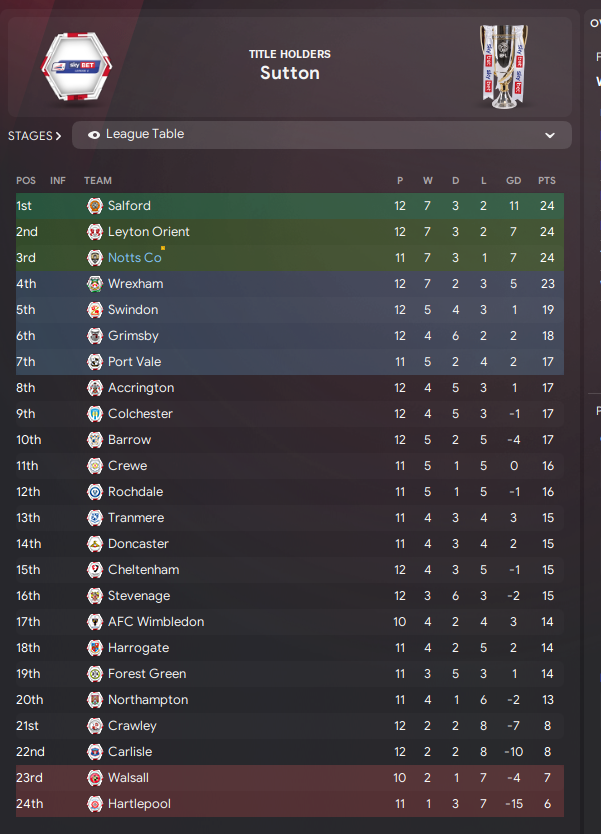Open Notts Co team link
Screen dimensions: 601x834
tap(134, 258)
